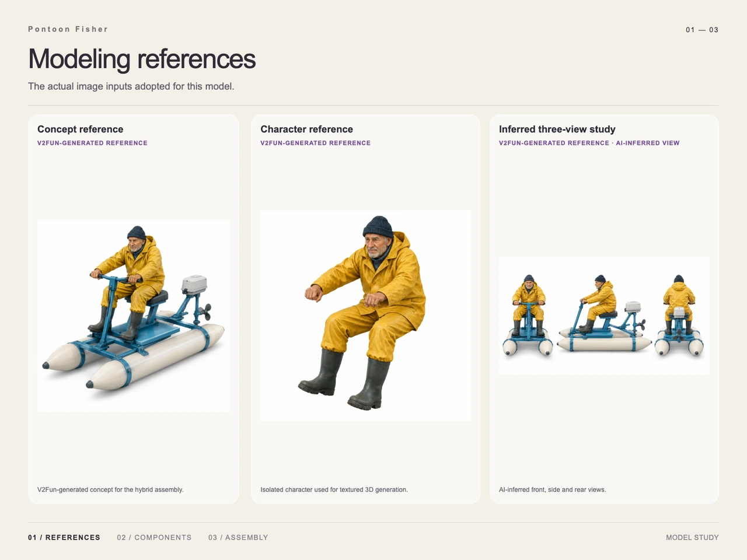747x560 pixels.
Task: Select the 'Character reference' card title
Action: tap(306, 129)
